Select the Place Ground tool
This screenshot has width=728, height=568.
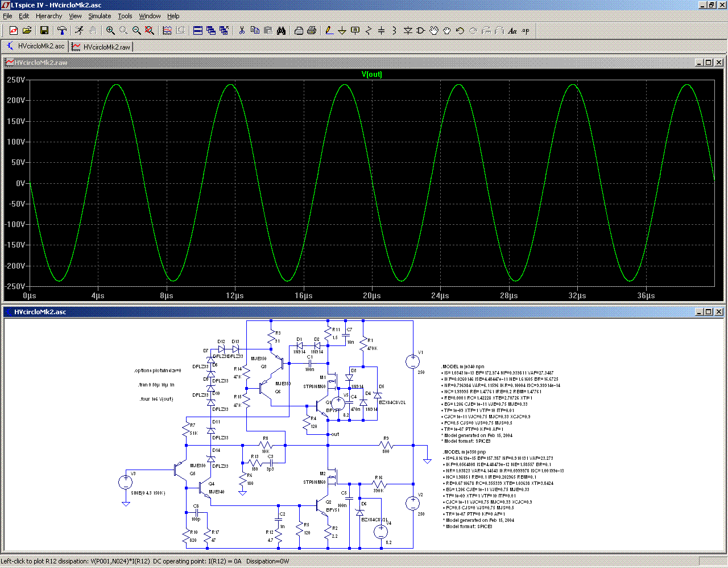[342, 31]
